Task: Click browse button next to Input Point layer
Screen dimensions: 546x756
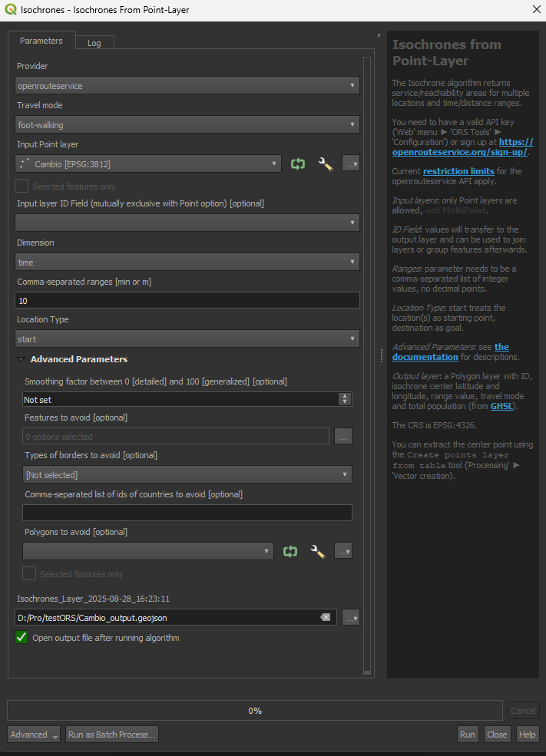Action: [x=350, y=163]
